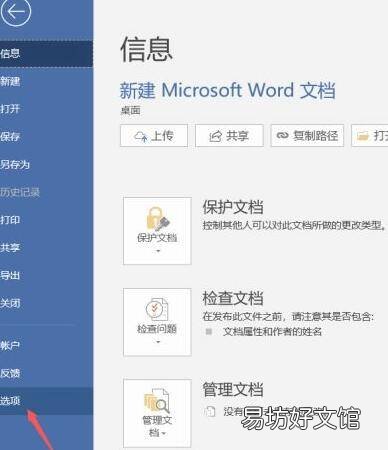
Task: Open the 检查问题 dropdown button
Action: (x=157, y=322)
